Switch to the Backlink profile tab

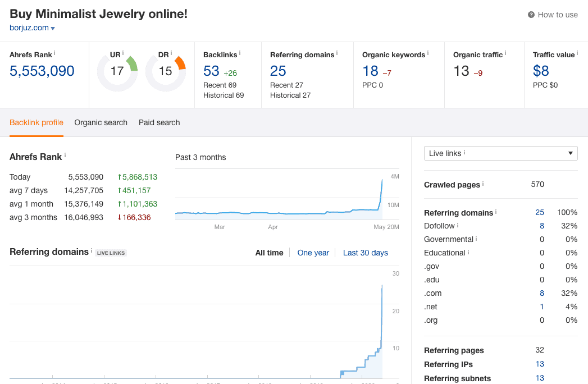[37, 122]
